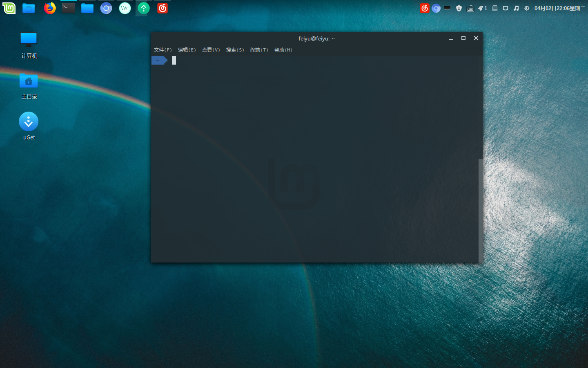
Task: Open the network connection tray icon
Action: 506,8
